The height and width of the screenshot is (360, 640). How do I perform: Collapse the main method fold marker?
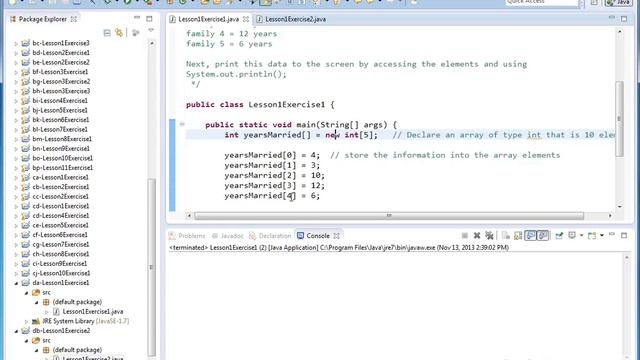[x=182, y=124]
